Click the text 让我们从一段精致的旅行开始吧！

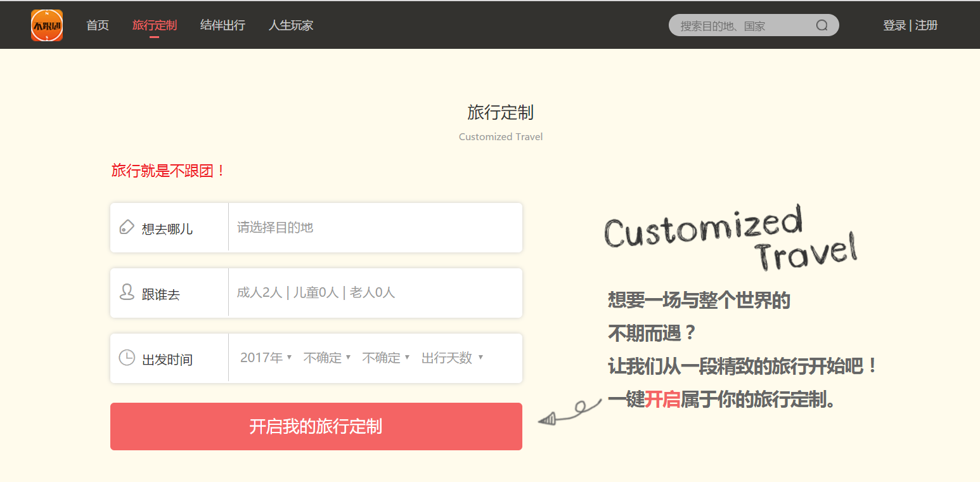tap(743, 366)
